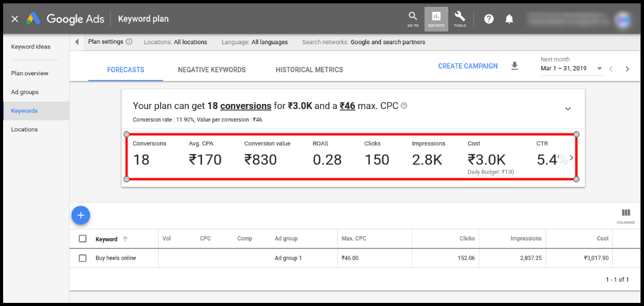Open Plan overview in sidebar
Image resolution: width=644 pixels, height=306 pixels.
click(x=29, y=74)
